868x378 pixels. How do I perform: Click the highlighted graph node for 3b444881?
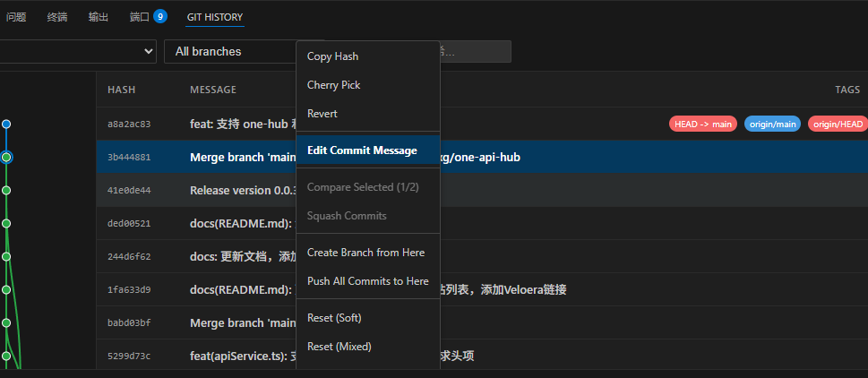pos(6,157)
